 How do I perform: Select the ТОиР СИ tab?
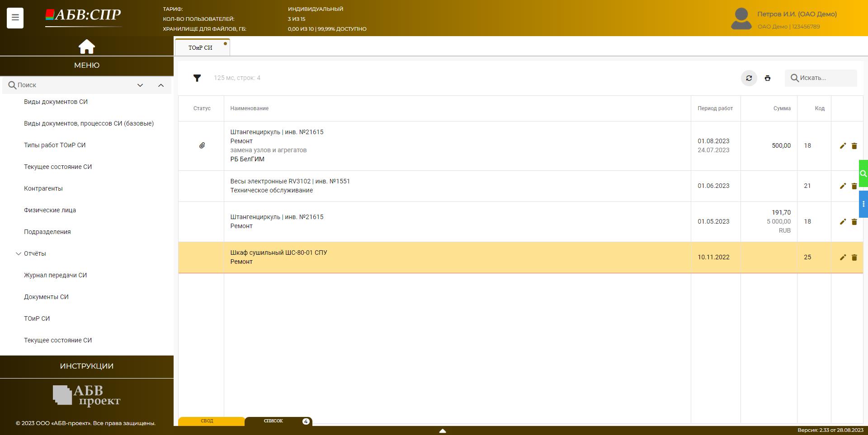(200, 47)
